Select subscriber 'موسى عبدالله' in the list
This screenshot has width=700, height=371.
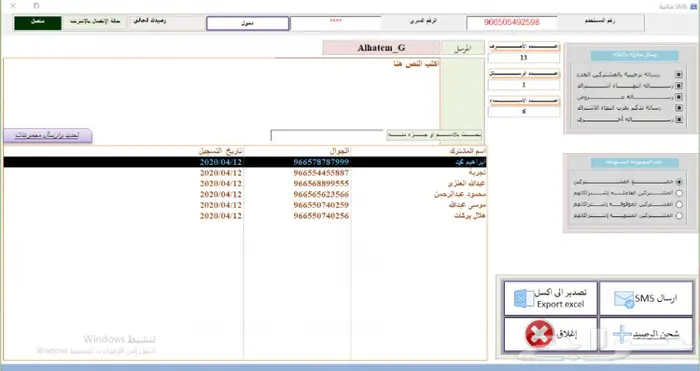click(467, 205)
